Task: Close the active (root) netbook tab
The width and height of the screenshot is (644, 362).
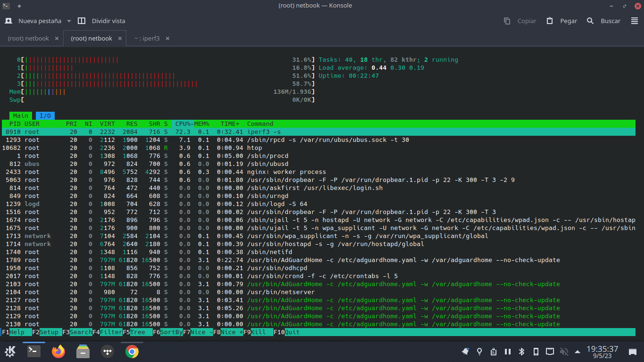Action: pyautogui.click(x=120, y=38)
